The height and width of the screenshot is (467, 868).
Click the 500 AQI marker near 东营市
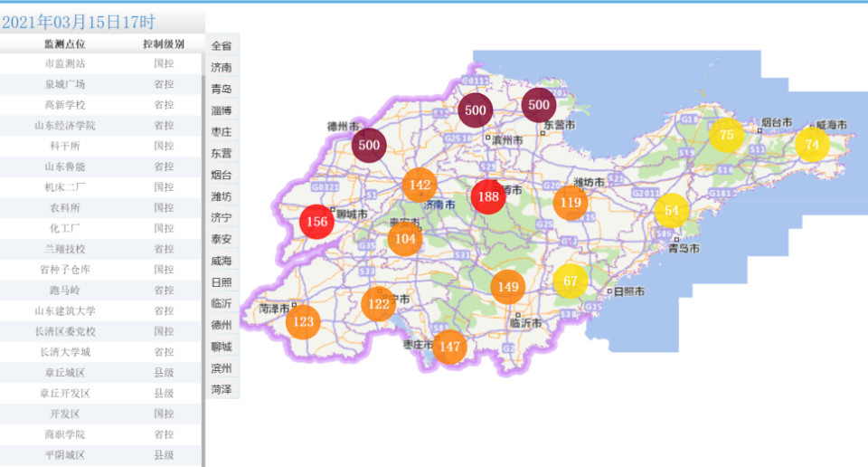(x=539, y=105)
